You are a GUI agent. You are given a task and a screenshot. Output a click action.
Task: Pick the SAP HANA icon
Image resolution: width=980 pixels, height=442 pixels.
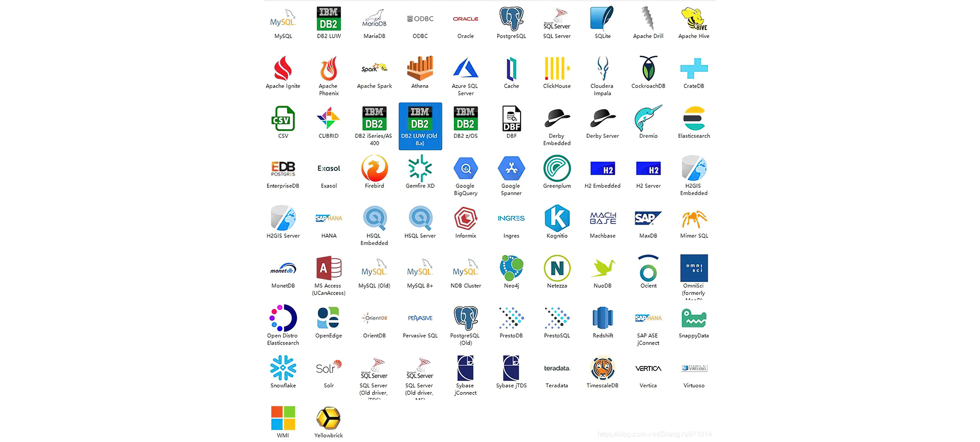(329, 219)
